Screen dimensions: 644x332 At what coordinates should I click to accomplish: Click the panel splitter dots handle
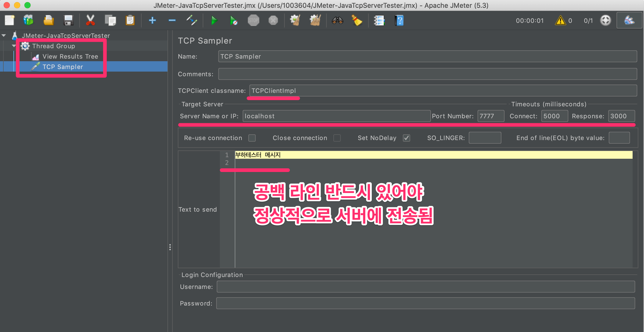tap(170, 247)
